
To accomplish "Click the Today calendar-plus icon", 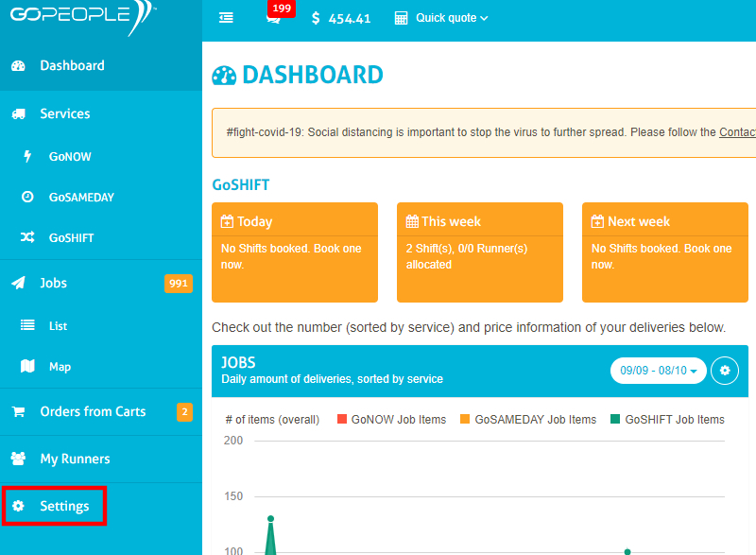I will click(227, 221).
